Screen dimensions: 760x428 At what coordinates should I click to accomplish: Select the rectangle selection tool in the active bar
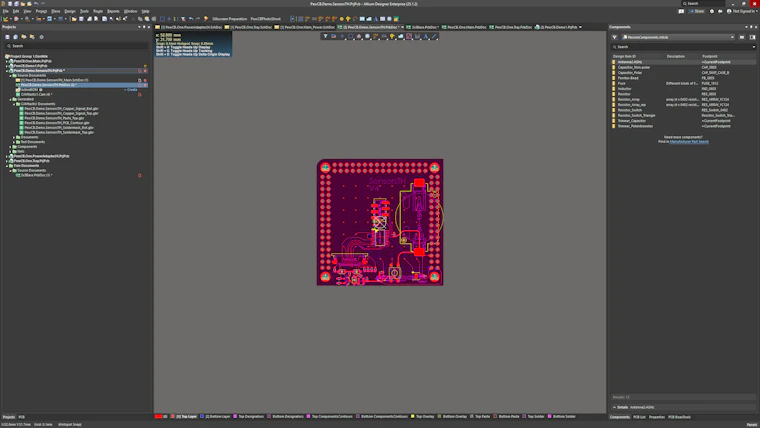tap(350, 36)
